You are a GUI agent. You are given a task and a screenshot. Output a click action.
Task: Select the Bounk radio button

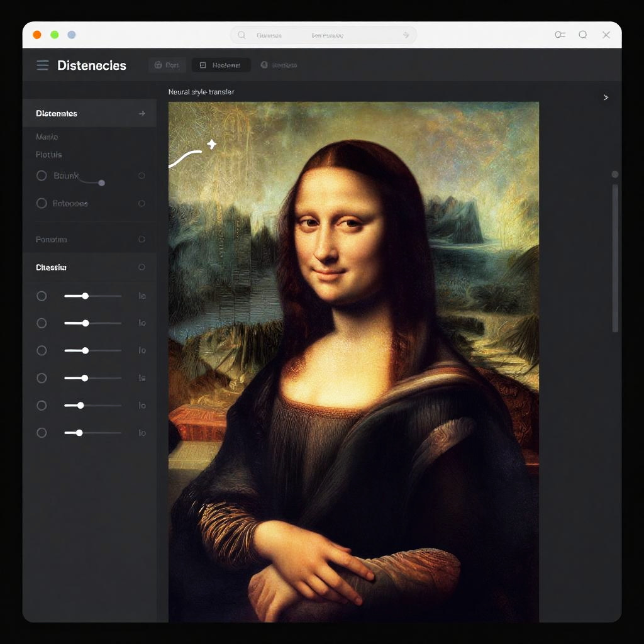pos(42,176)
